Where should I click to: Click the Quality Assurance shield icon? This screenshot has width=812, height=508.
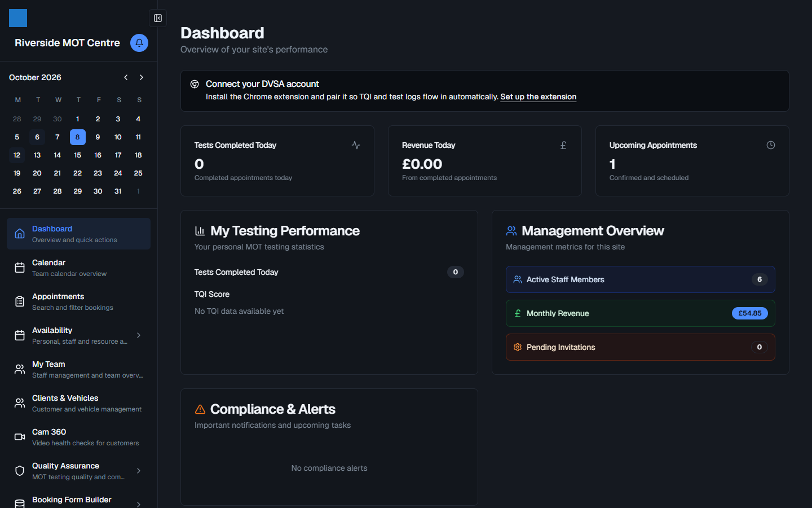pyautogui.click(x=20, y=471)
